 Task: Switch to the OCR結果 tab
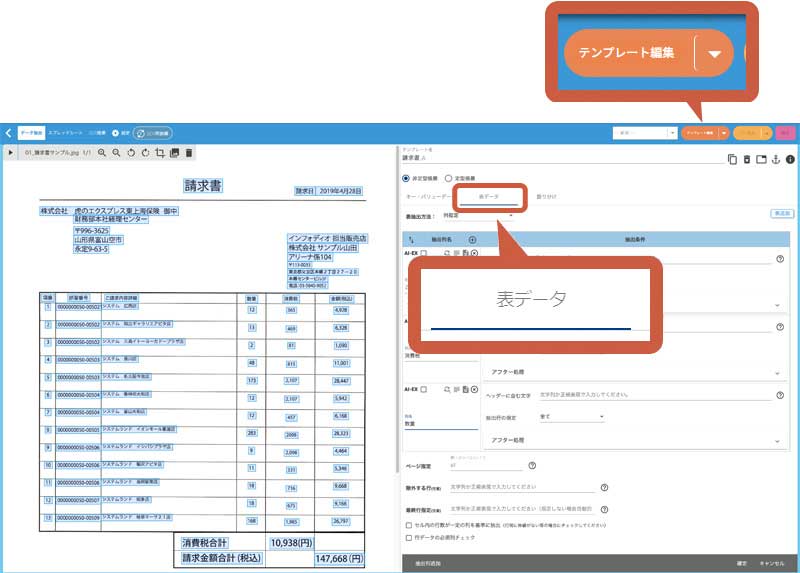click(97, 133)
